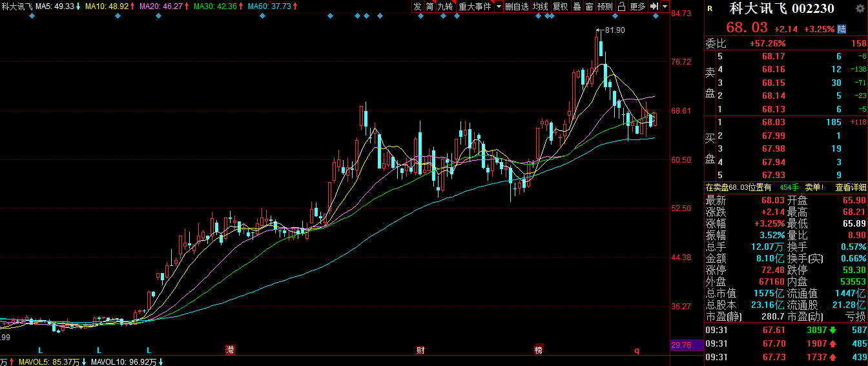
Task: Select sell level 4 price 68.16
Action: (773, 70)
